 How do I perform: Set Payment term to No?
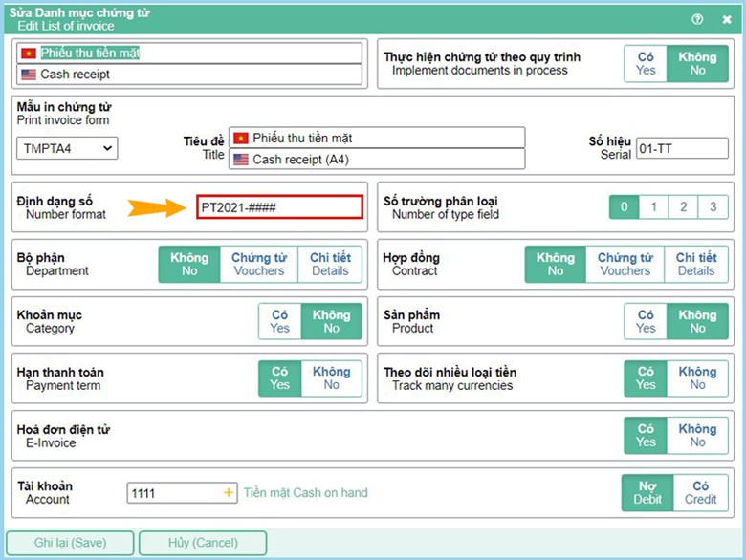point(331,378)
